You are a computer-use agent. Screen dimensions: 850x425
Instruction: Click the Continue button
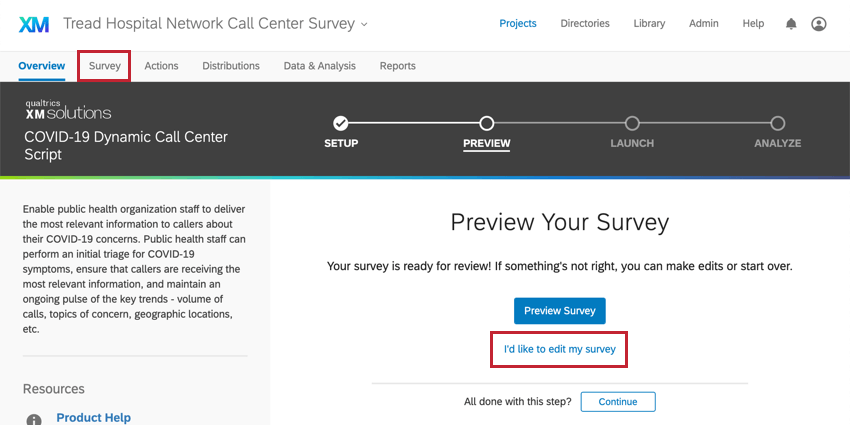[618, 402]
